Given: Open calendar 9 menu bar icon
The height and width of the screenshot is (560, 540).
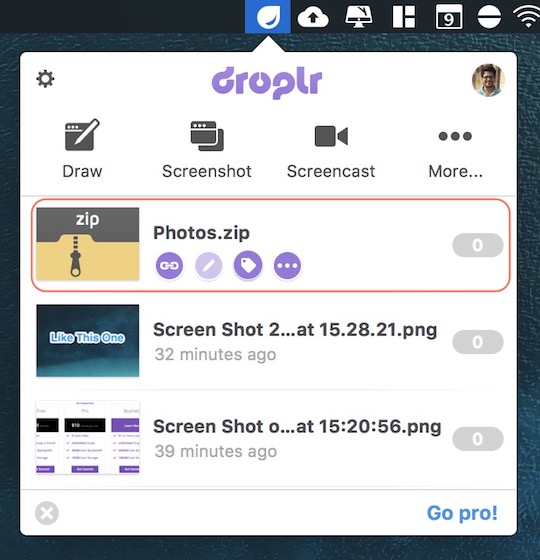Looking at the screenshot, I should coord(449,16).
